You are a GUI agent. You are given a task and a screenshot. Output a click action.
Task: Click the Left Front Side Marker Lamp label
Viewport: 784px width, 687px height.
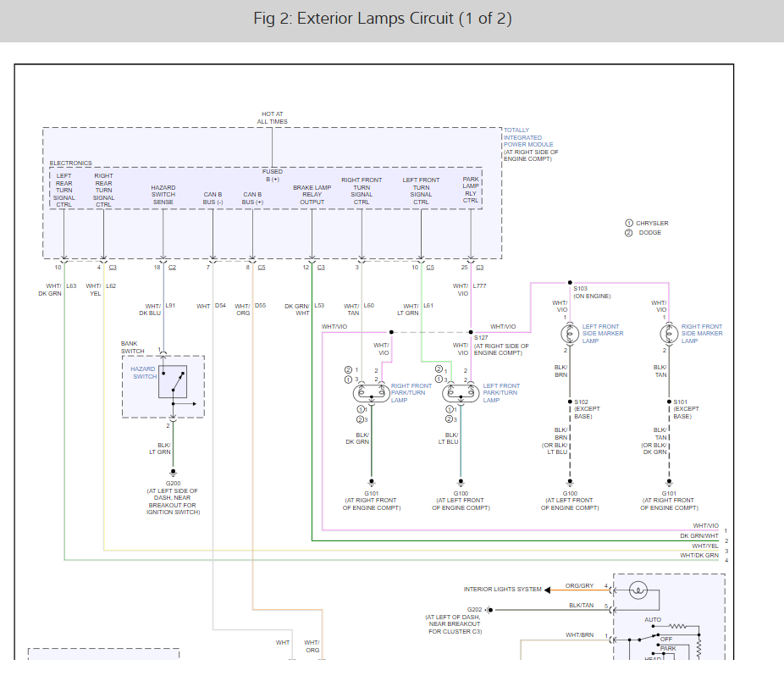click(x=601, y=334)
